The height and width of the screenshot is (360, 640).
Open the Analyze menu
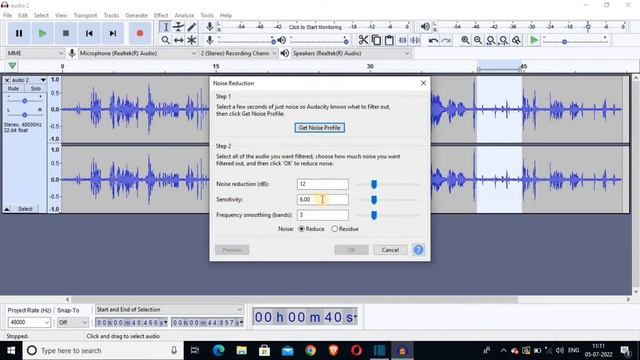click(184, 15)
